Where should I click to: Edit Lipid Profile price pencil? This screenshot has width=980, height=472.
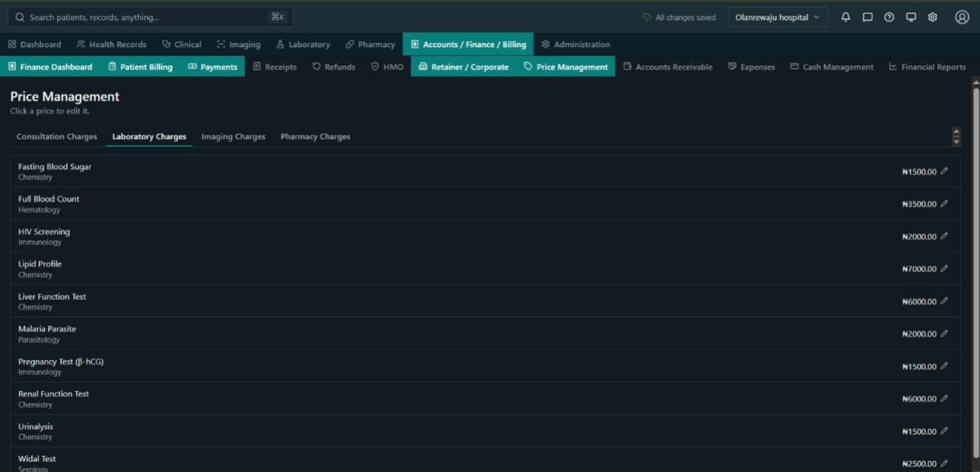(x=944, y=268)
